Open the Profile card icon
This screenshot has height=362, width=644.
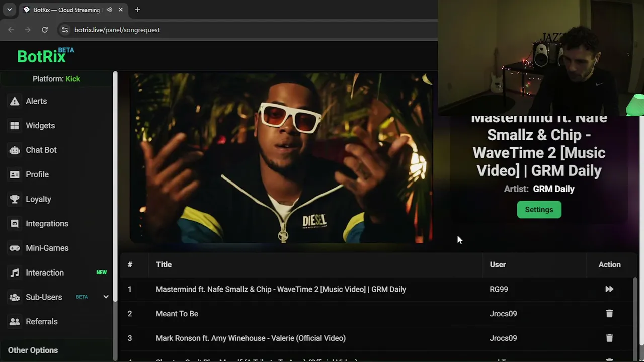[x=15, y=174]
